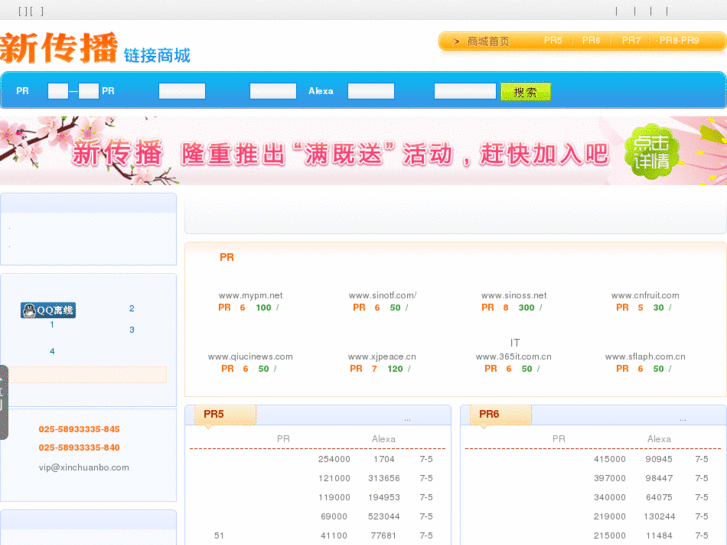This screenshot has width=727, height=545.
Task: Focus the input field after Alexa label
Action: tap(371, 91)
